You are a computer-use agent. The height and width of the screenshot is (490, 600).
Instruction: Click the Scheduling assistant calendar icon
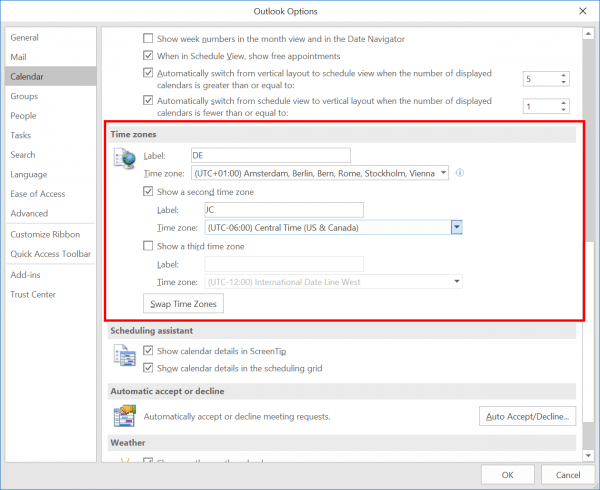coord(125,355)
